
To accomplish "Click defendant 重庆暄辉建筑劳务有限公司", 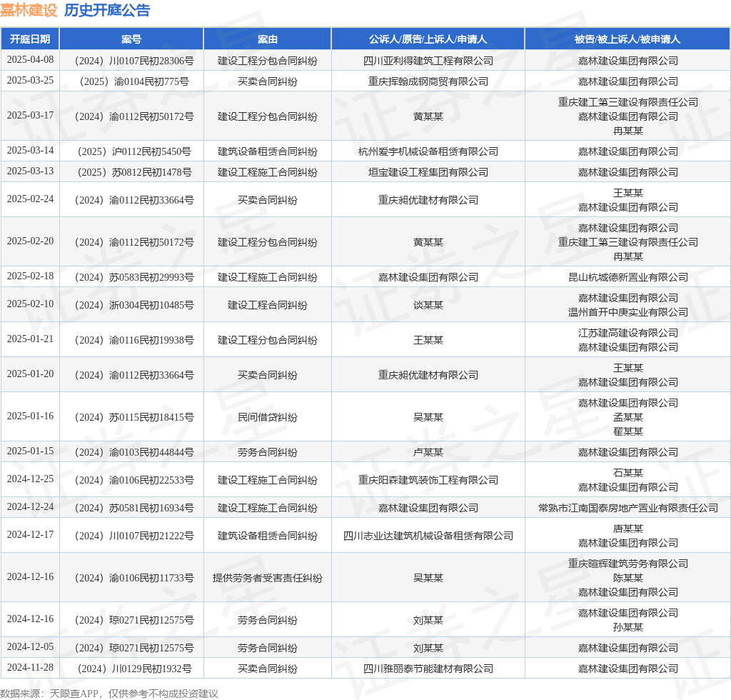I will [x=628, y=564].
